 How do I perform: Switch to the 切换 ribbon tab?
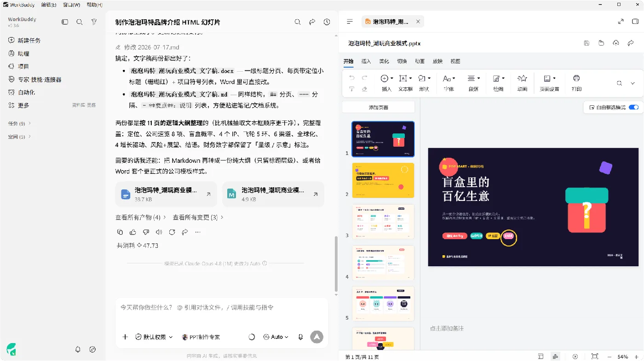[x=402, y=61]
